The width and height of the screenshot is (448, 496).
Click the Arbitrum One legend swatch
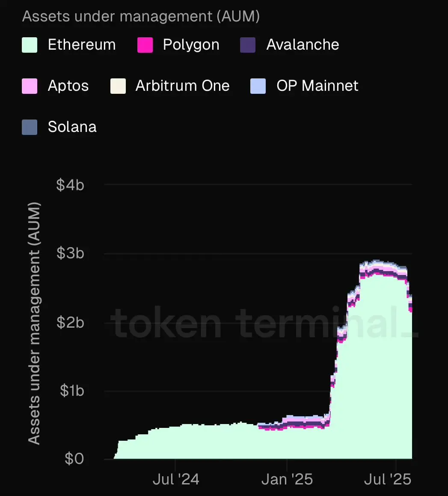click(118, 86)
